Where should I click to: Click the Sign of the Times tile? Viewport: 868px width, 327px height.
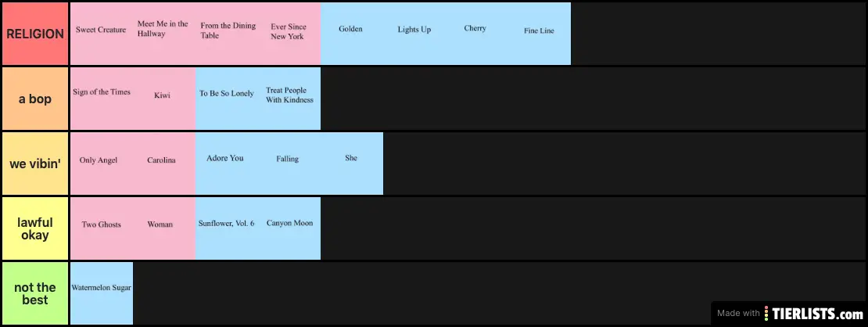coord(102,99)
